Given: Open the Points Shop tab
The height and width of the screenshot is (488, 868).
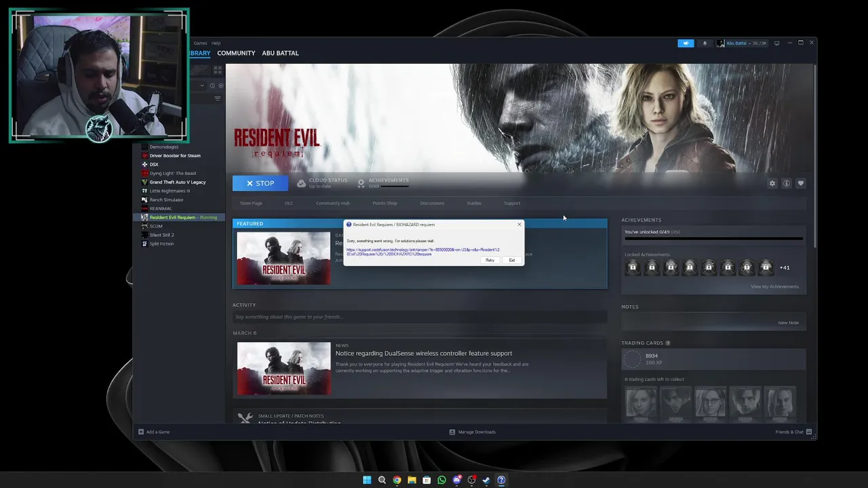Looking at the screenshot, I should 384,203.
